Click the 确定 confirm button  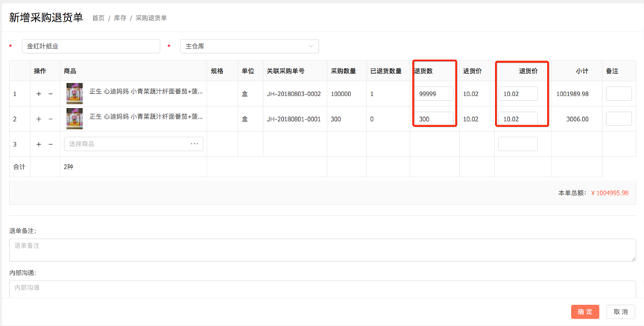coord(585,312)
